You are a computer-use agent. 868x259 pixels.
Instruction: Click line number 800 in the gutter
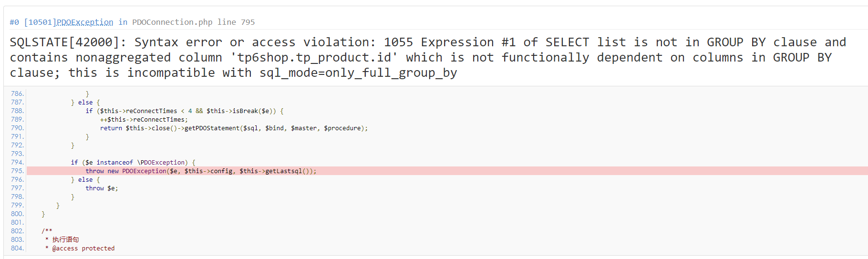17,214
